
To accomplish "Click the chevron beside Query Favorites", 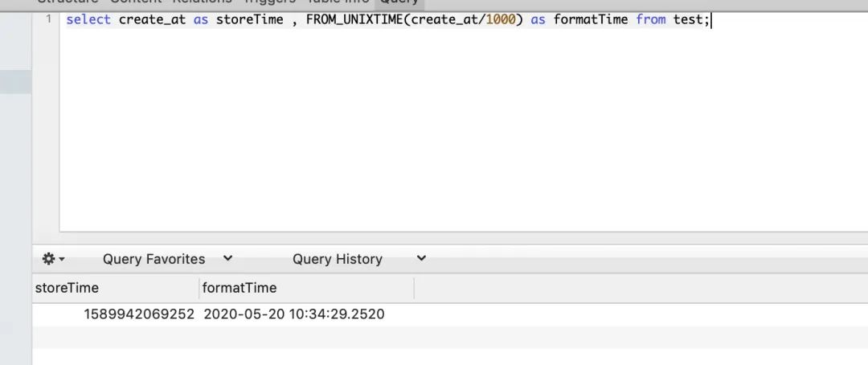I will (227, 258).
